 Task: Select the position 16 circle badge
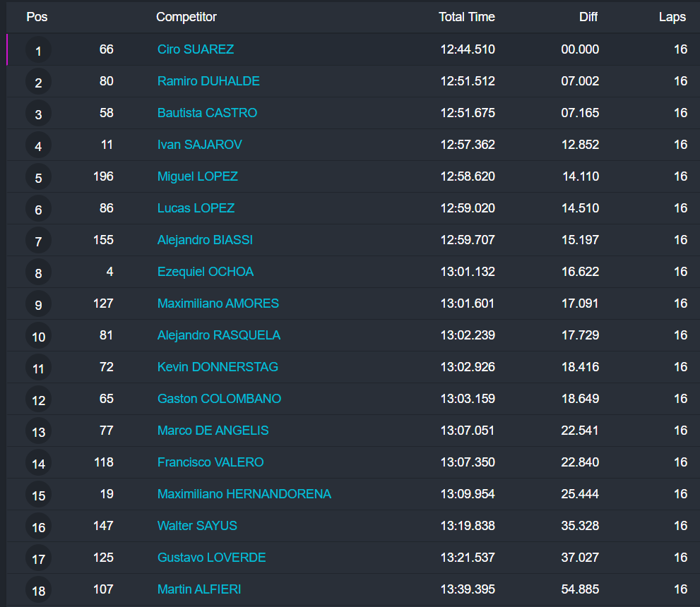pyautogui.click(x=38, y=527)
